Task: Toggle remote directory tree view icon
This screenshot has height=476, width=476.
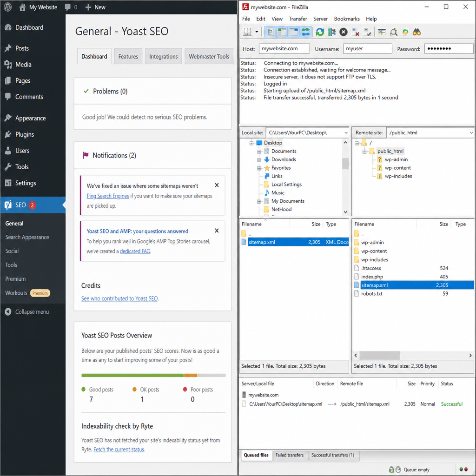Action: point(294,32)
